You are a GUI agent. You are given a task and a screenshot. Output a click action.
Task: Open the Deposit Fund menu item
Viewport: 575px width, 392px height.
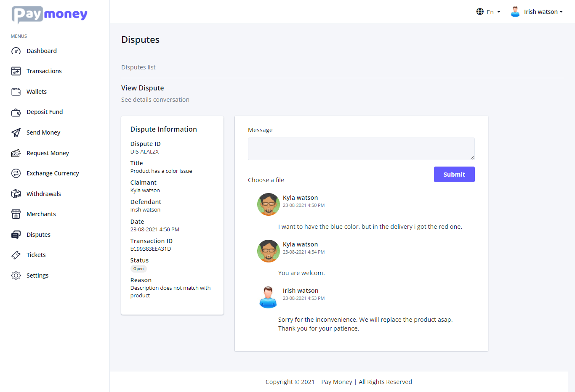[44, 112]
